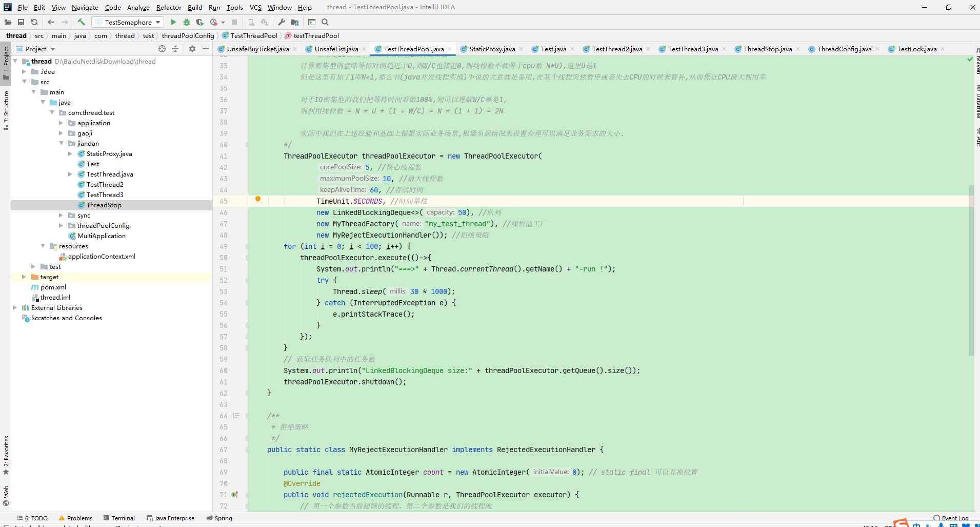Toggle the 2: Favorites side tool window
Screen dimensions: 980x527
[x=6, y=455]
